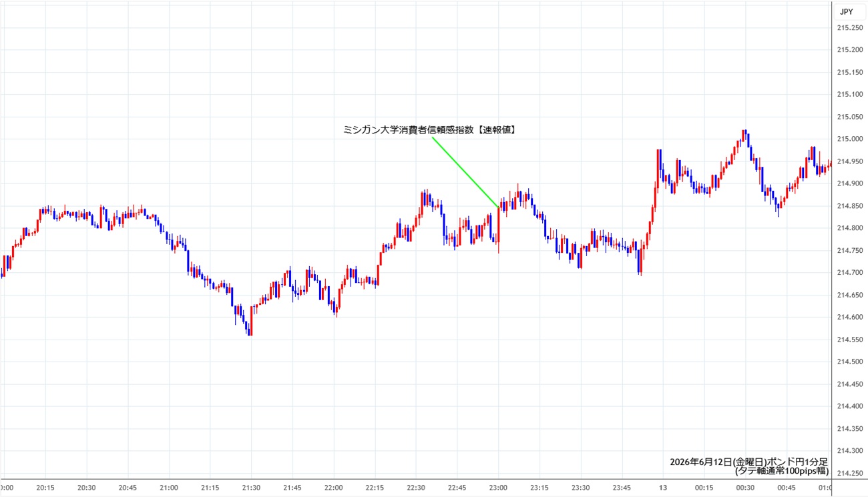868x497 pixels.
Task: Click the 00:15 time axis label
Action: [x=704, y=488]
